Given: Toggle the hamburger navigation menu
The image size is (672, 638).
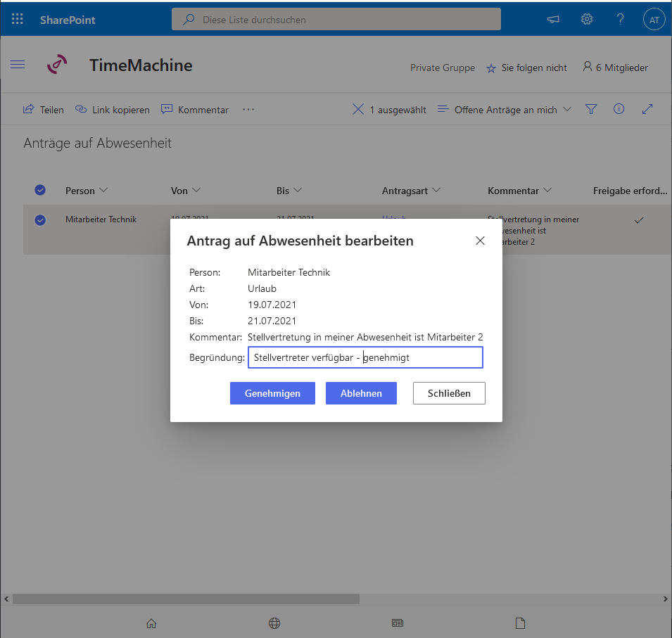Looking at the screenshot, I should pyautogui.click(x=18, y=65).
